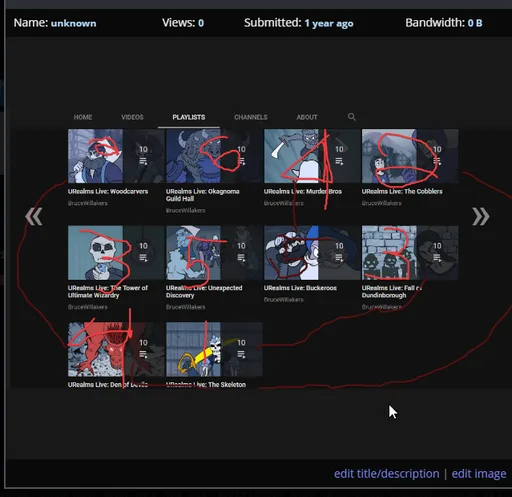Click playlist queue icon on Woodcarvers thumbnail
The height and width of the screenshot is (497, 512).
coord(143,162)
